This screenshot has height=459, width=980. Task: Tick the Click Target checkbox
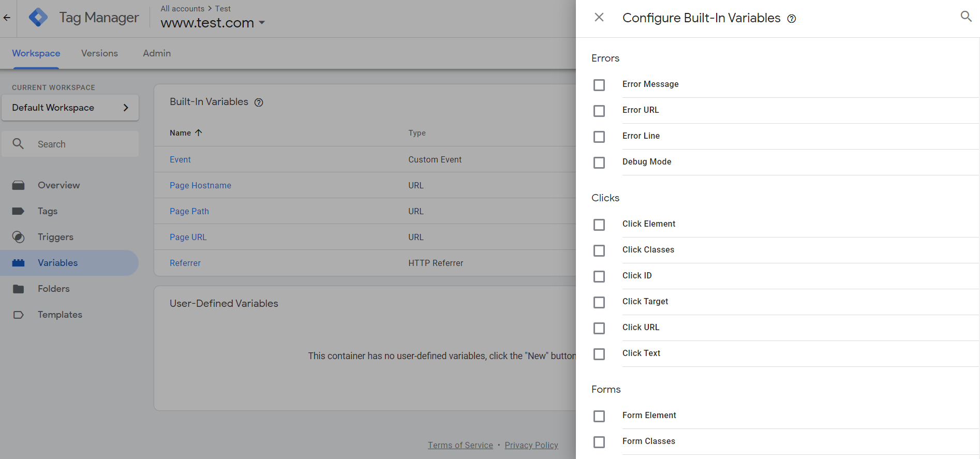pos(599,302)
